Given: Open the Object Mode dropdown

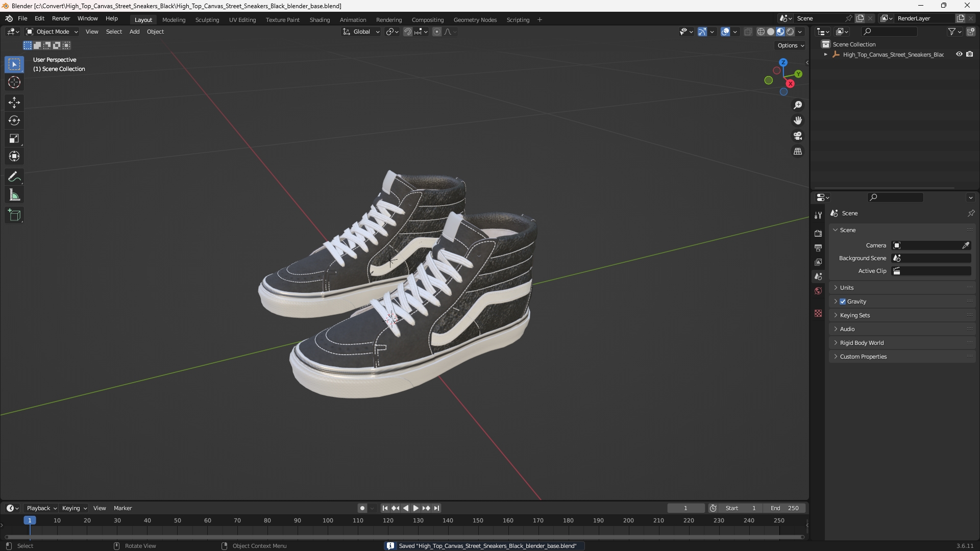Looking at the screenshot, I should 52,32.
